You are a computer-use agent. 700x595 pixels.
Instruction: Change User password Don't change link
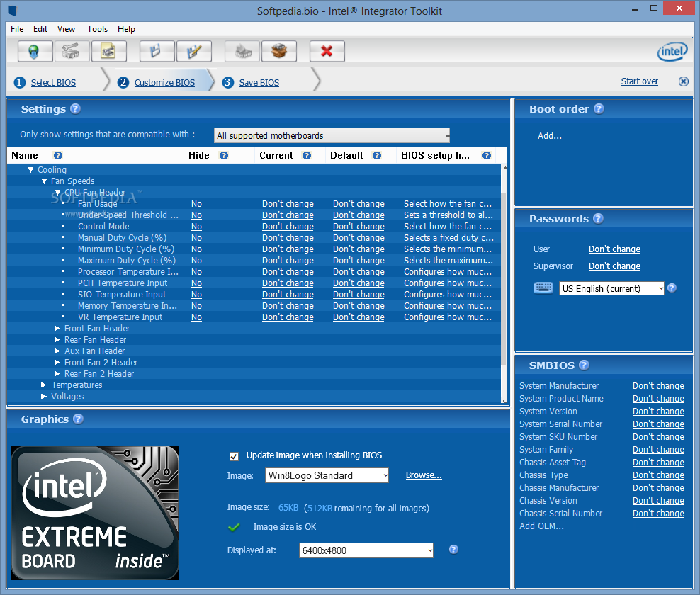[x=614, y=249]
